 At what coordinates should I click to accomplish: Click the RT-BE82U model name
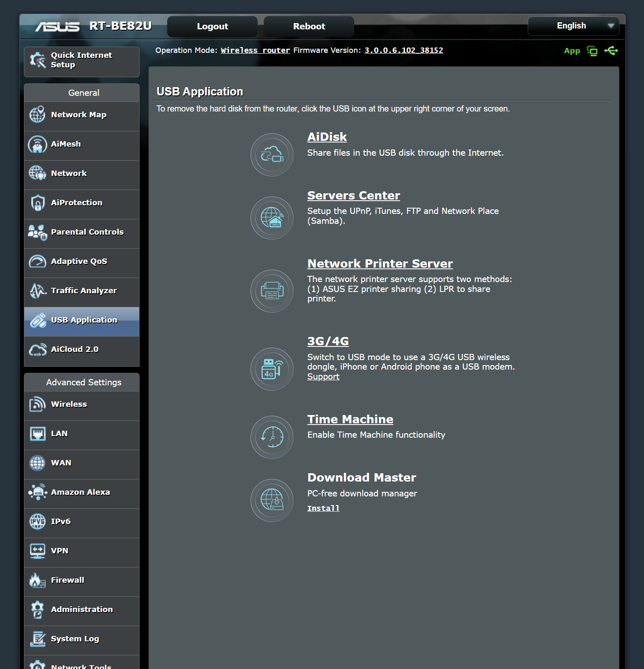[x=121, y=26]
